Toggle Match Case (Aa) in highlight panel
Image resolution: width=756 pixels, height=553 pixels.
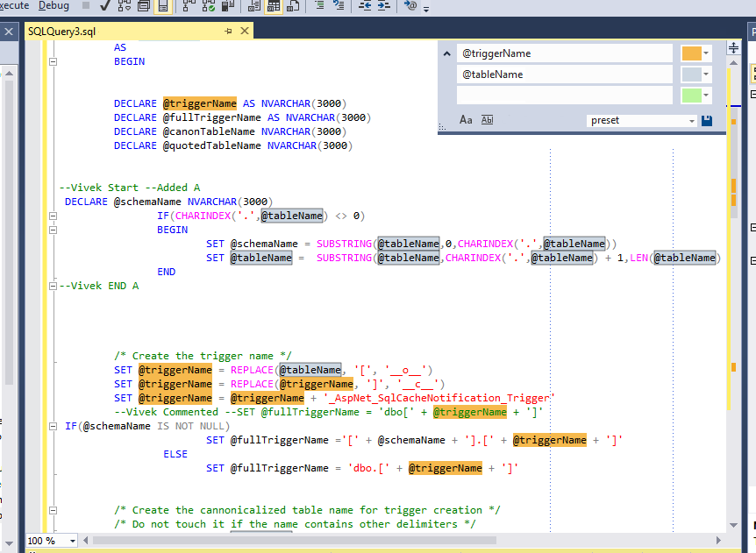466,120
